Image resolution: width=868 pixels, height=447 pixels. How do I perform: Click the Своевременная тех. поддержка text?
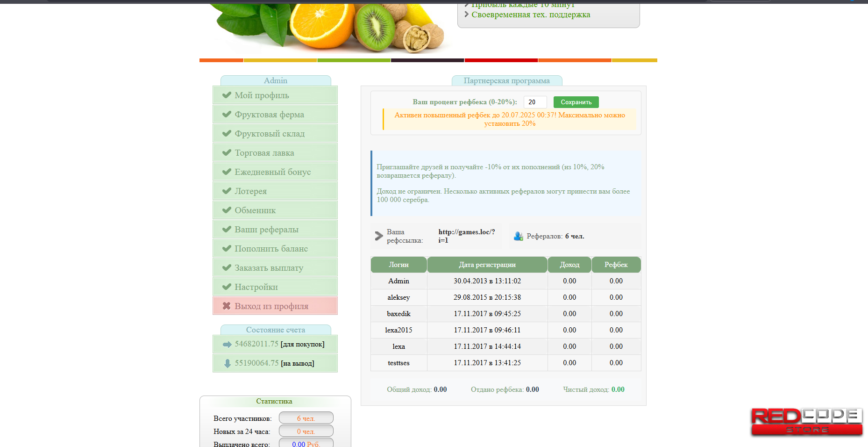pos(531,14)
